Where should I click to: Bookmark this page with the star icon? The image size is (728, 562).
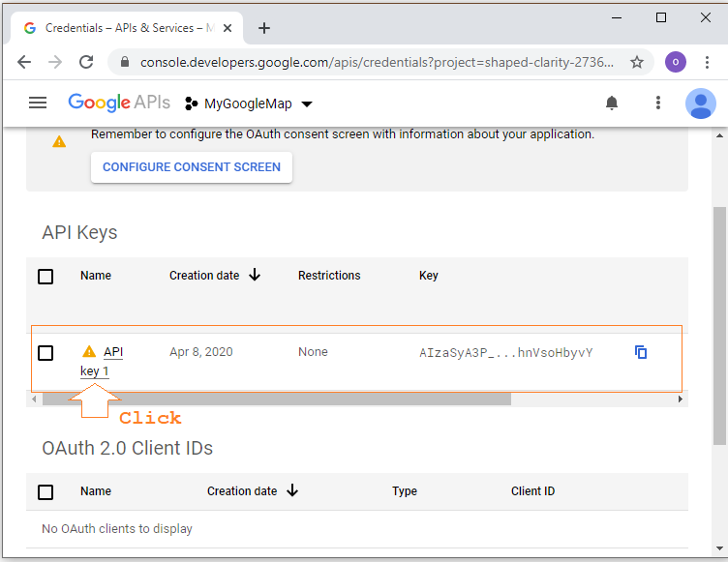(x=637, y=62)
